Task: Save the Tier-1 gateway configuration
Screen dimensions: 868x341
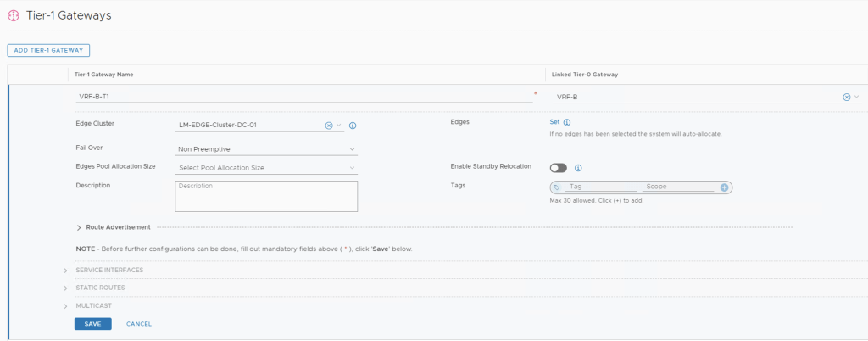Action: point(92,324)
